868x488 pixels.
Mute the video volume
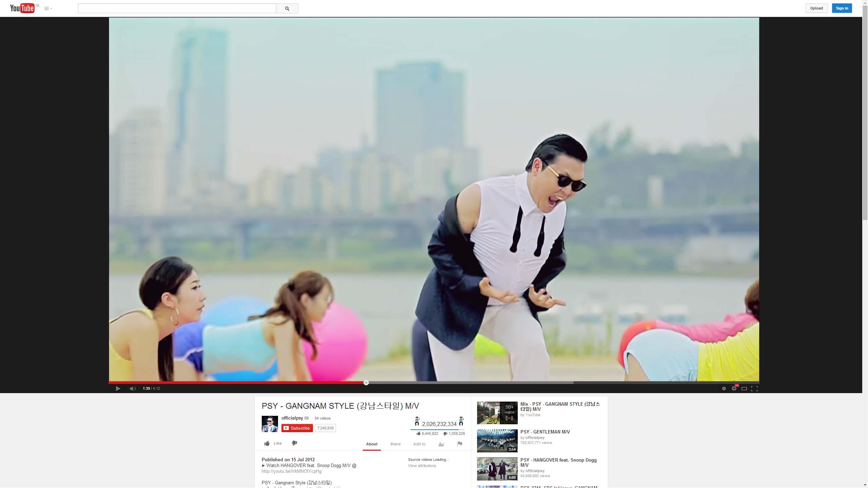tap(133, 388)
